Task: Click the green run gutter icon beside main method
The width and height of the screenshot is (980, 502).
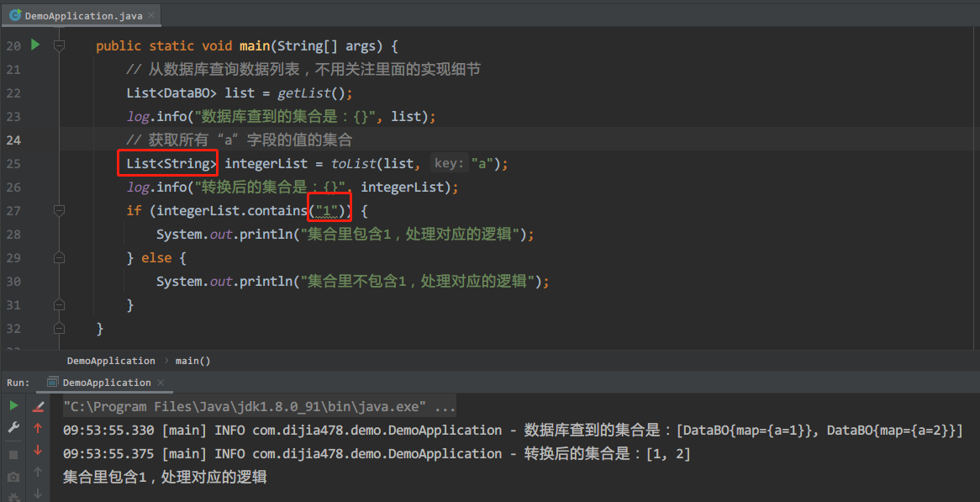Action: pyautogui.click(x=35, y=45)
